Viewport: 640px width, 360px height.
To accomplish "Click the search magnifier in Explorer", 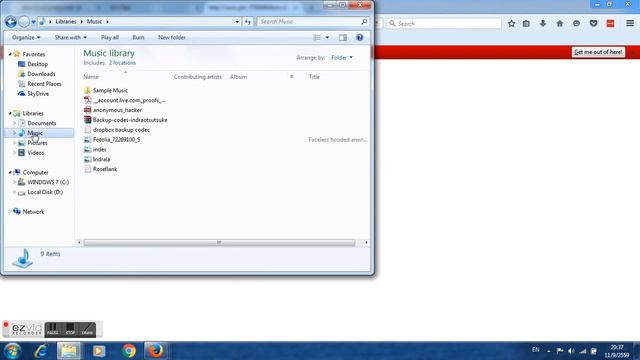I will point(364,22).
